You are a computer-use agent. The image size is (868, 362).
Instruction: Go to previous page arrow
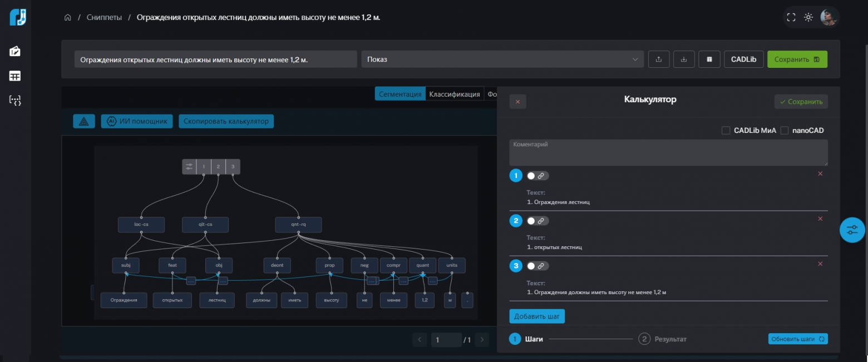pyautogui.click(x=420, y=340)
